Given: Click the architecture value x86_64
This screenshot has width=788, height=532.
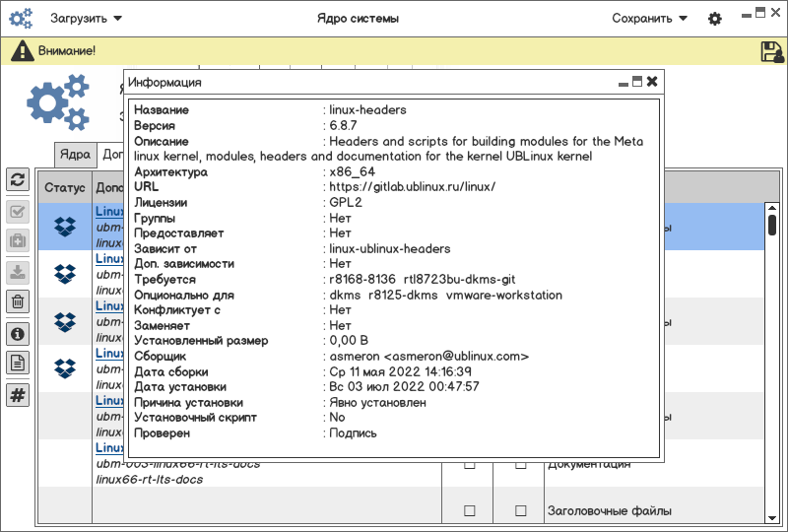Looking at the screenshot, I should 352,171.
